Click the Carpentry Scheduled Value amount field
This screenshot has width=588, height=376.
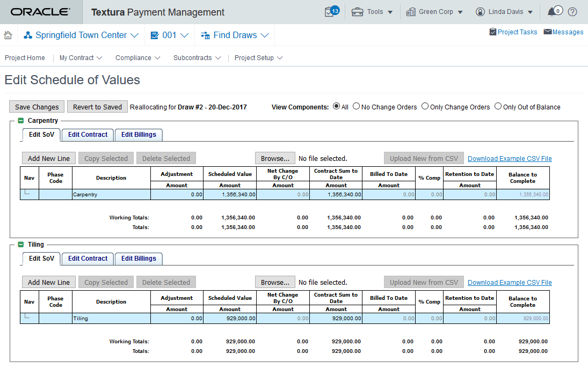(x=230, y=195)
